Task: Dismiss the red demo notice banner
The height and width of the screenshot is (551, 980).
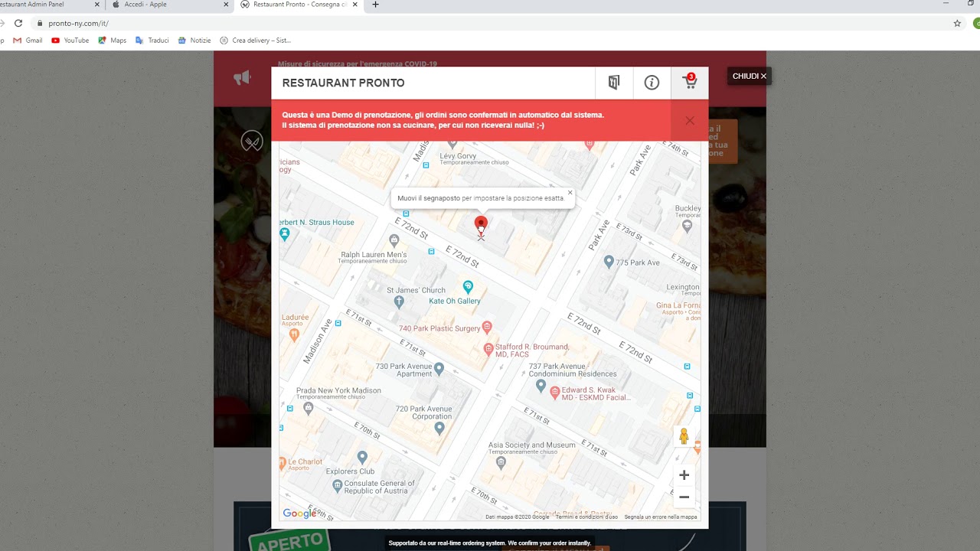Action: pyautogui.click(x=690, y=120)
